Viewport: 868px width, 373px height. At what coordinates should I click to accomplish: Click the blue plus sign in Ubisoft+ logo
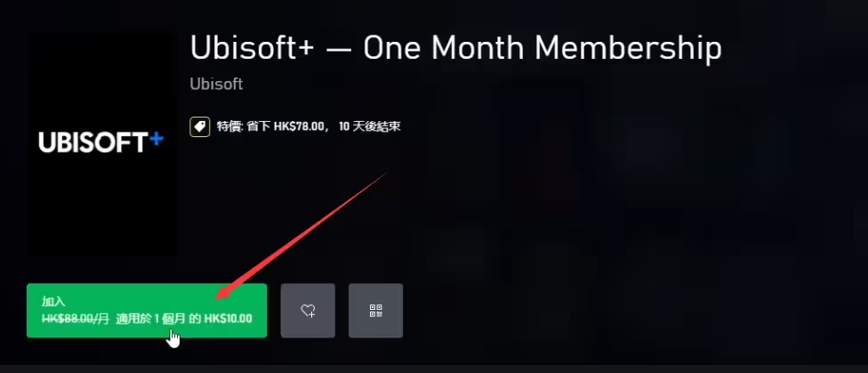point(157,139)
